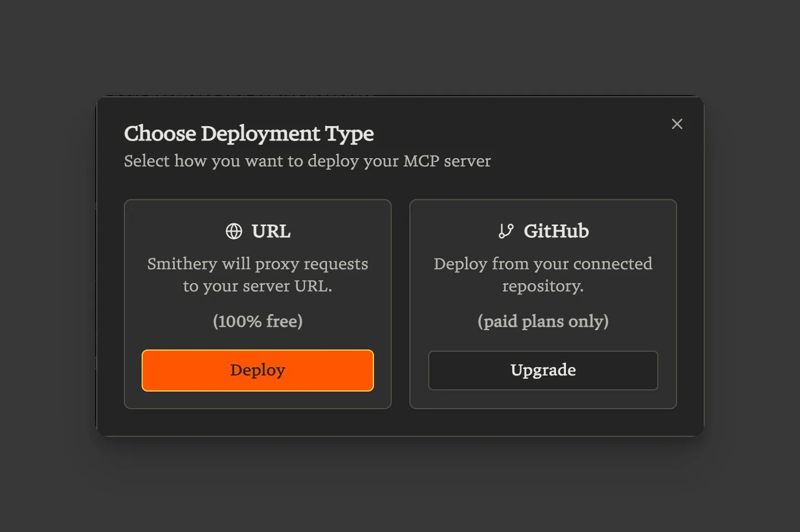Click the "Deploy from your connected" line
The image size is (800, 532).
[543, 264]
